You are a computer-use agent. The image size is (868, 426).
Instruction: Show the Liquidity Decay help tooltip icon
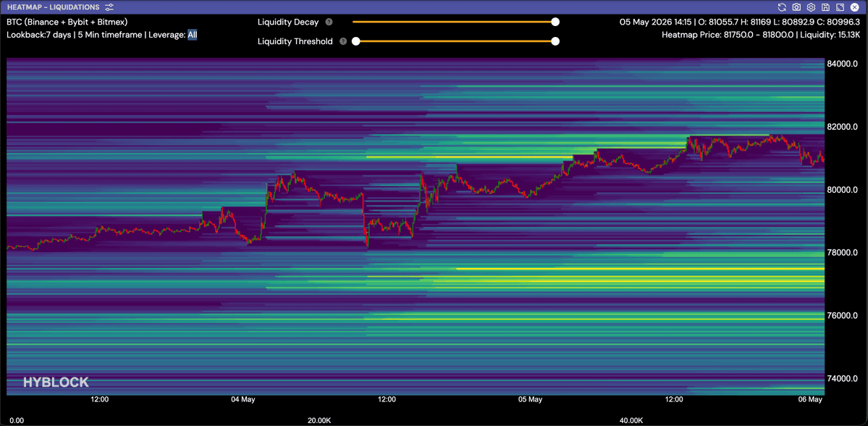(x=329, y=22)
